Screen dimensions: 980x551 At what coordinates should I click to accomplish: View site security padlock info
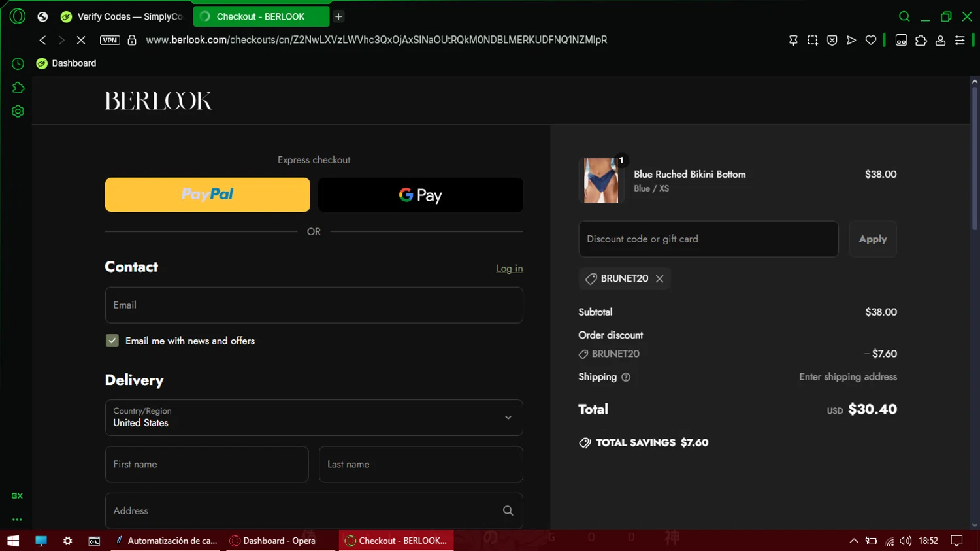click(x=132, y=40)
